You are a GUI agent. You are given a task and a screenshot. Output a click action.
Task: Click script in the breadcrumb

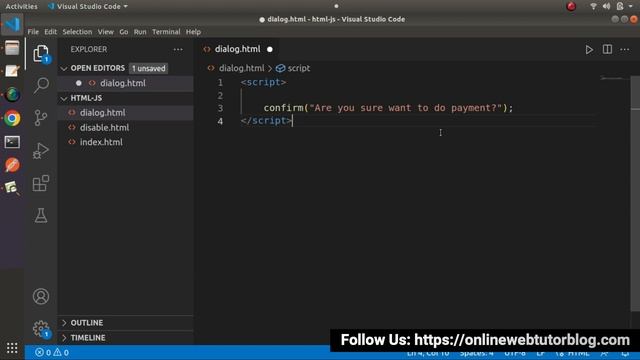(298, 68)
